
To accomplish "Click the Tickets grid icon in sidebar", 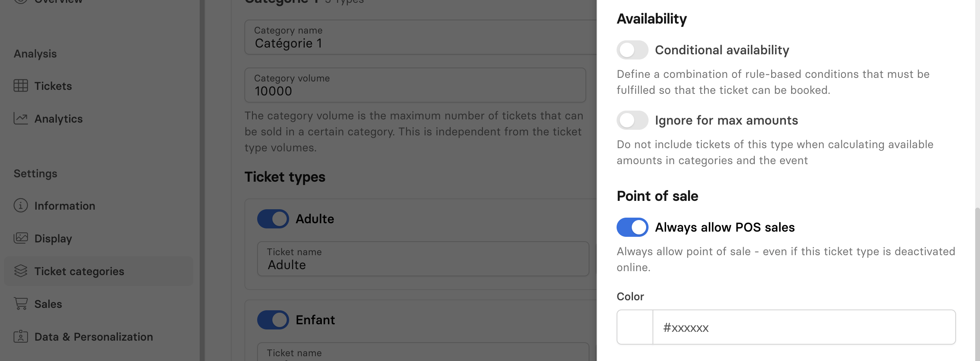I will [21, 85].
